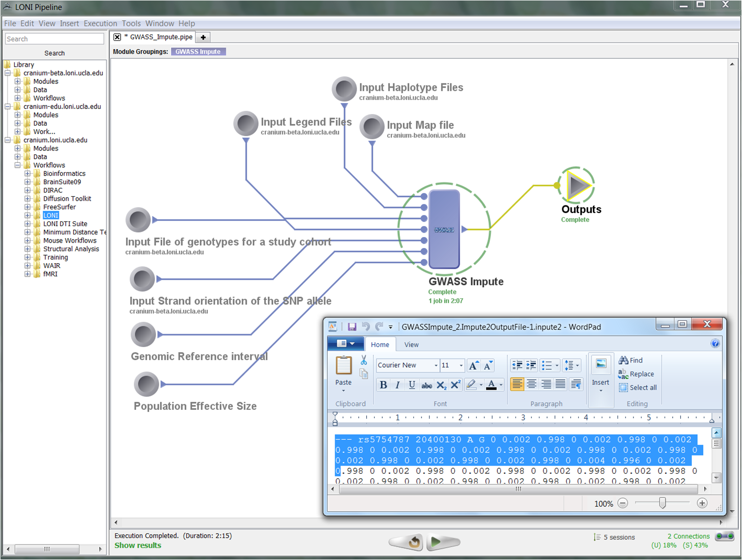Toggle align text left in WordPad
The height and width of the screenshot is (560, 742).
(x=517, y=384)
